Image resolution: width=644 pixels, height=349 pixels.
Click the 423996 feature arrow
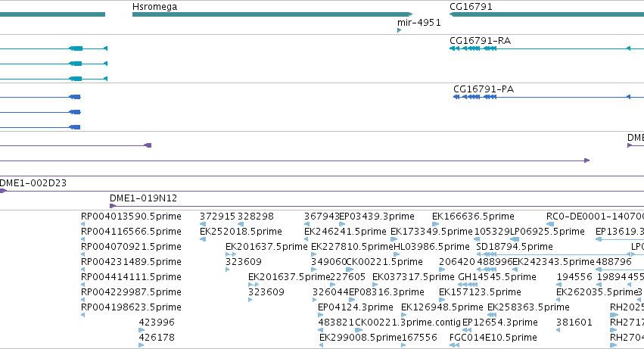point(142,330)
